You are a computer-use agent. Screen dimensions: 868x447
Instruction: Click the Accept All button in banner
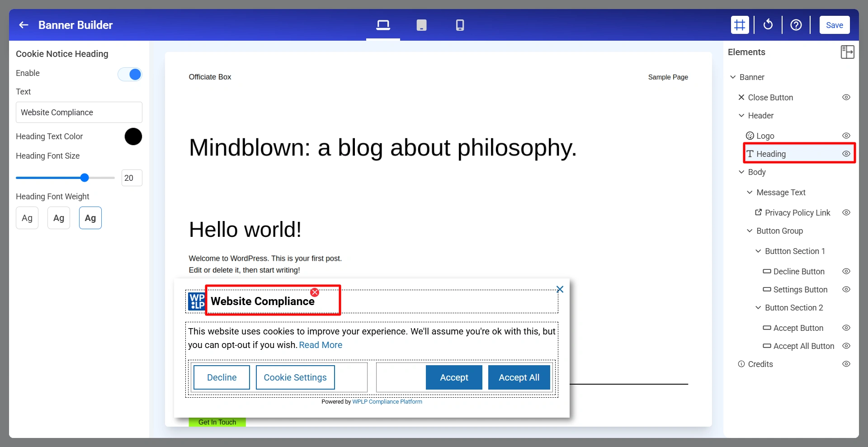[x=519, y=377]
